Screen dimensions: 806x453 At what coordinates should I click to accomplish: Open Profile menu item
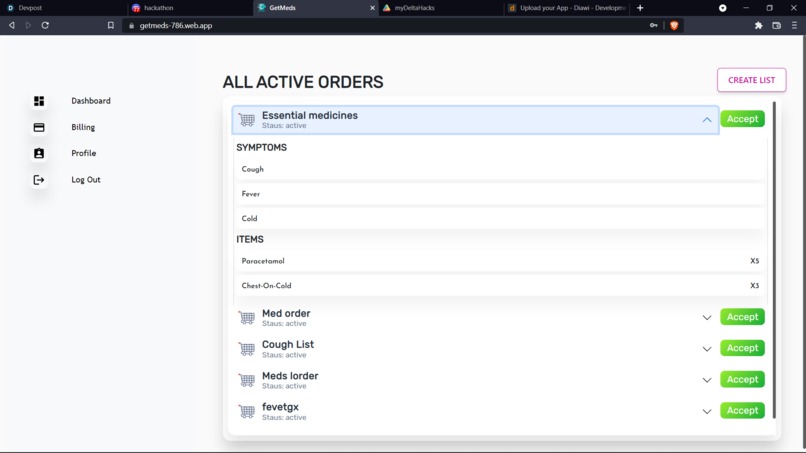tap(84, 153)
